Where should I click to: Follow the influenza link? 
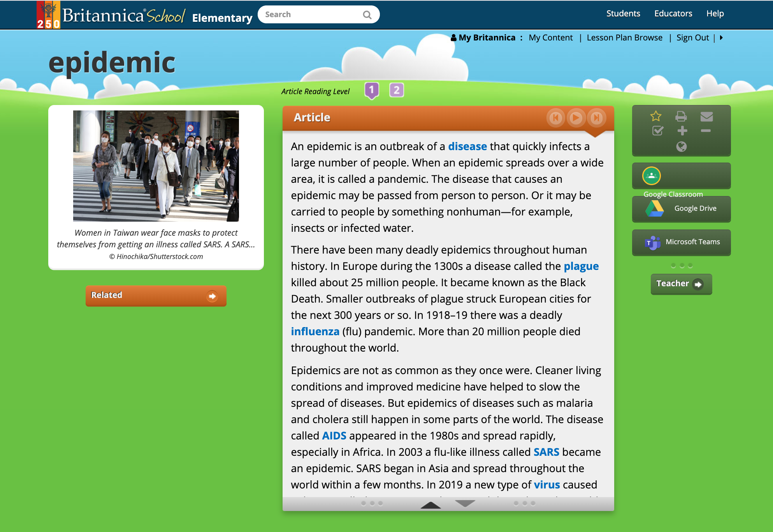point(315,331)
